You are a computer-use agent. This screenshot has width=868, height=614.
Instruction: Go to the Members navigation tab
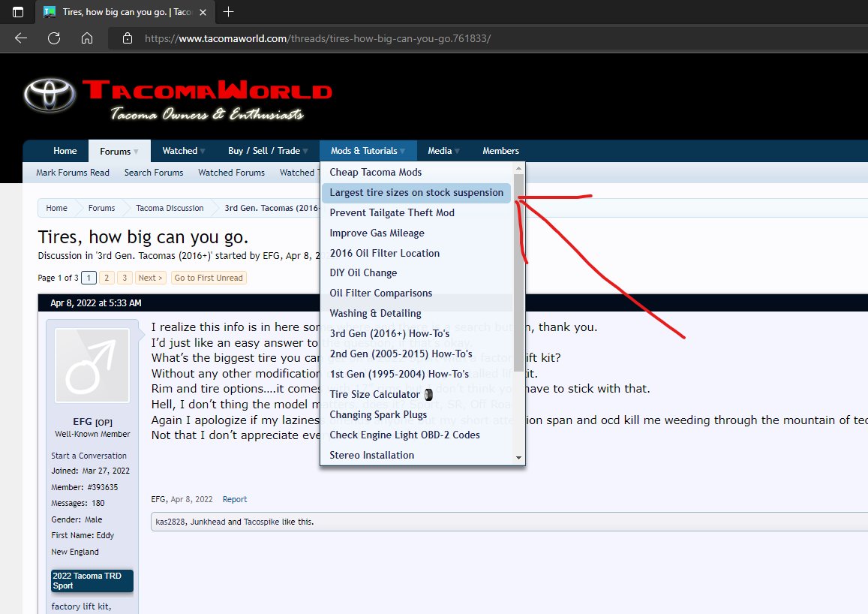[x=500, y=151]
